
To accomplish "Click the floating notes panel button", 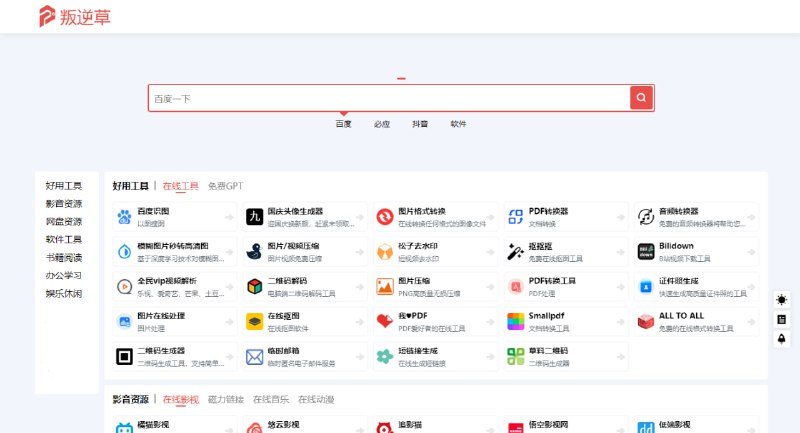I will point(782,319).
